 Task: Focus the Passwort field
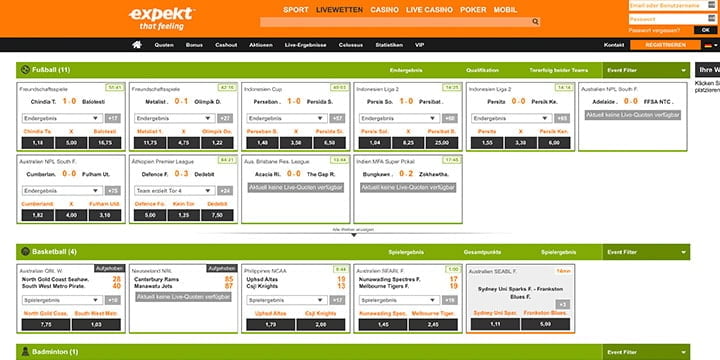click(672, 19)
